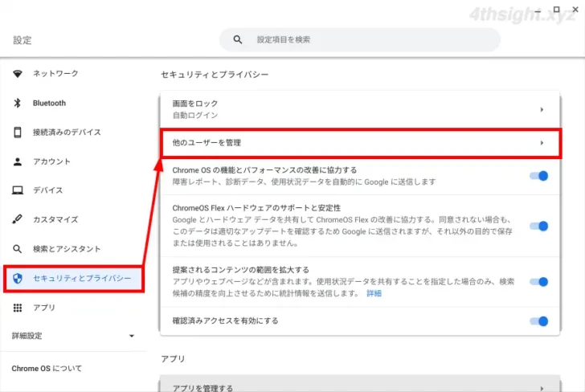
Task: Click the Bluetooth symbol icon
Action: (x=18, y=103)
